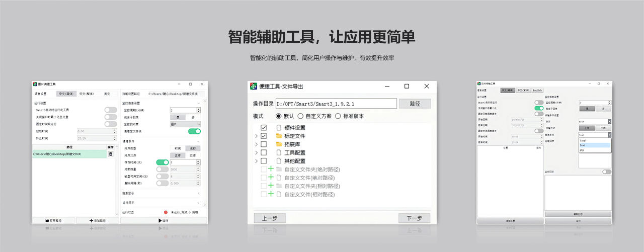This screenshot has width=644, height=252.
Task: Click the 下一步 button
Action: tap(414, 218)
